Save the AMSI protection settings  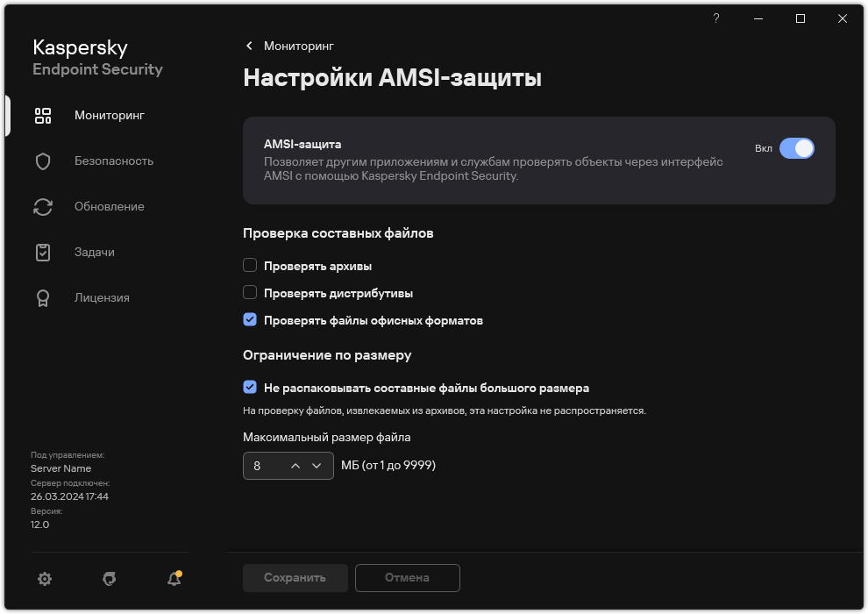pyautogui.click(x=295, y=578)
